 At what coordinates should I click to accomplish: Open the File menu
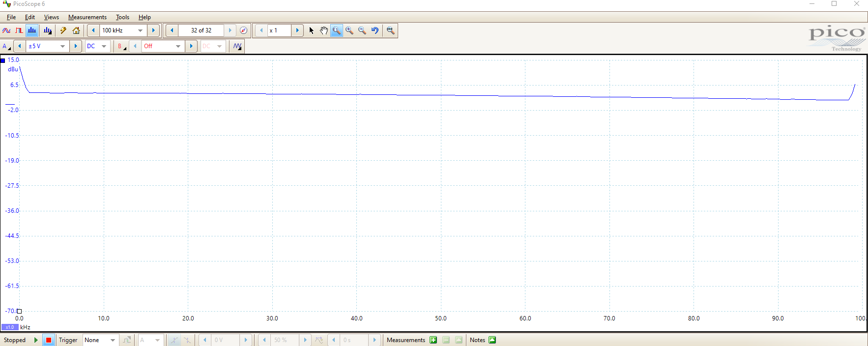pos(11,17)
